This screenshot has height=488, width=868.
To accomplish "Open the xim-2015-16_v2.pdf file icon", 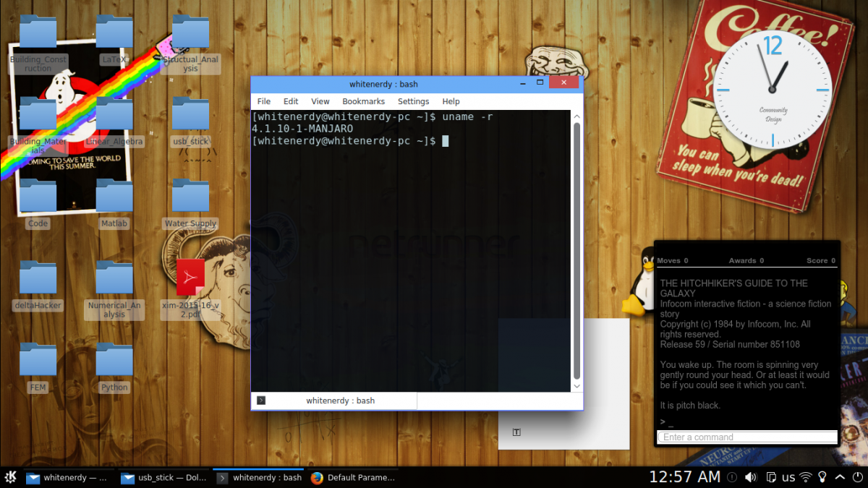I will pos(190,278).
